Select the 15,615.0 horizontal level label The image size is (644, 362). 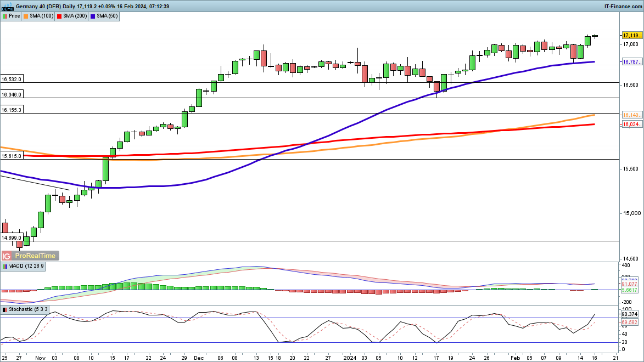tap(12, 156)
